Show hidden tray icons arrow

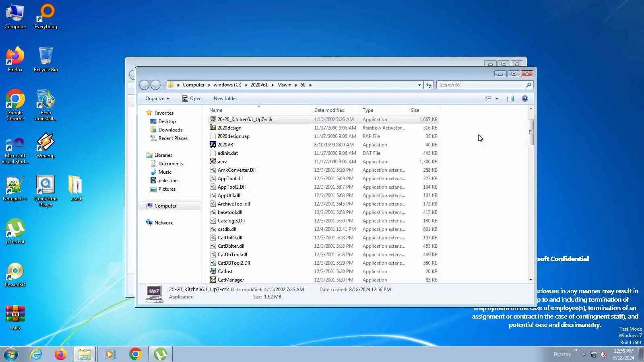584,354
